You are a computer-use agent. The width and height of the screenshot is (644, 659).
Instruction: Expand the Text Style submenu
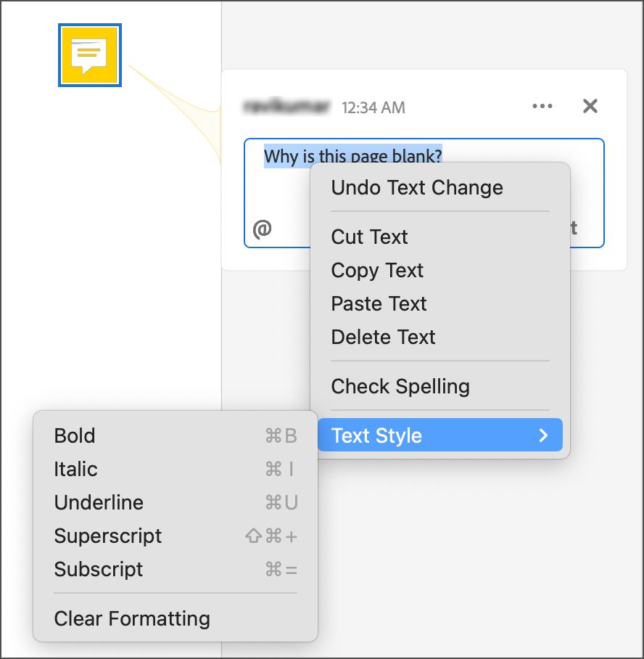pyautogui.click(x=439, y=436)
